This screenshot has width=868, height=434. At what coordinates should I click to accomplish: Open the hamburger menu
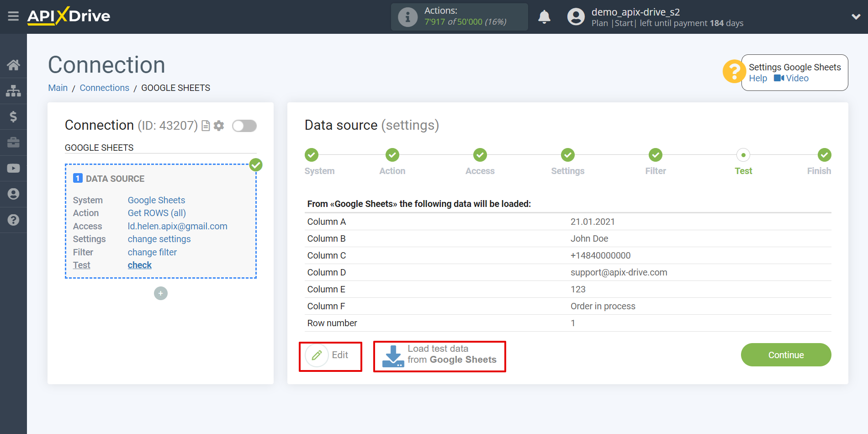(13, 16)
